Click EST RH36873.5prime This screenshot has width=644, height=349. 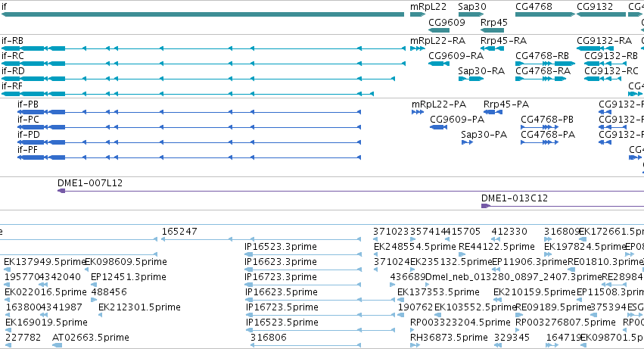tap(415, 345)
